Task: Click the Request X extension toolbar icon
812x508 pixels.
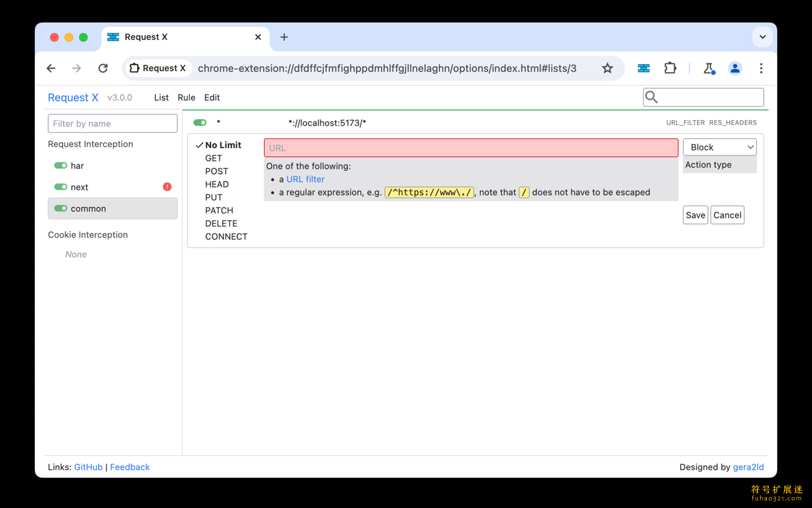Action: (x=644, y=68)
